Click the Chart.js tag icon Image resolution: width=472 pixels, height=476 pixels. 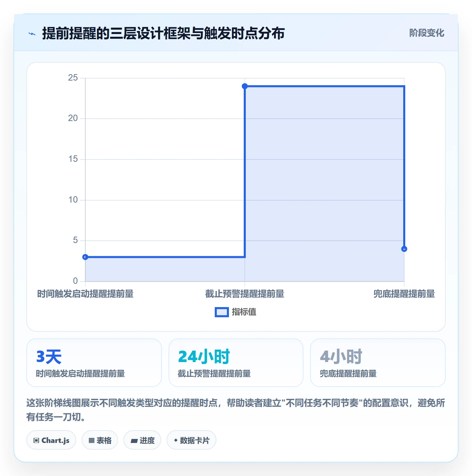pos(36,440)
